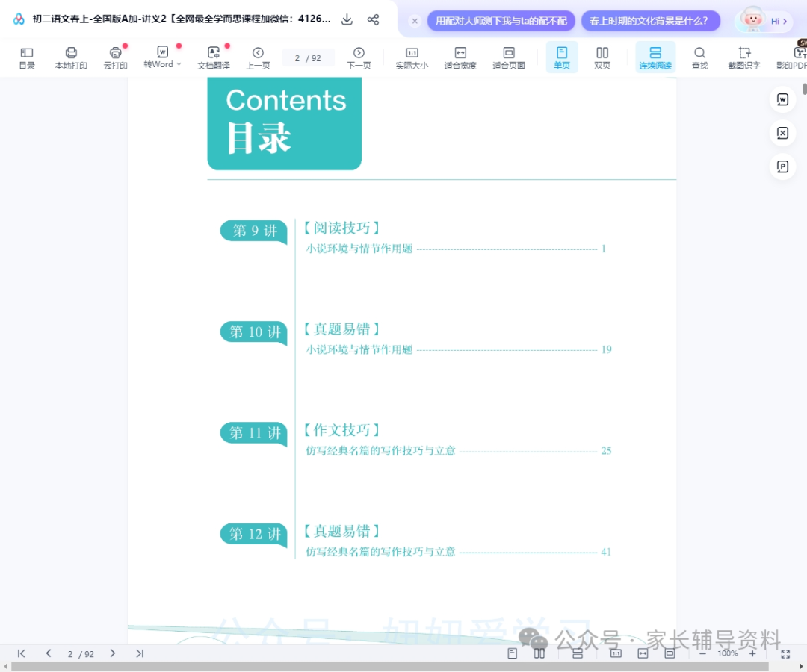Image resolution: width=807 pixels, height=672 pixels.
Task: Open the 转Word conversion dropdown
Action: point(162,58)
